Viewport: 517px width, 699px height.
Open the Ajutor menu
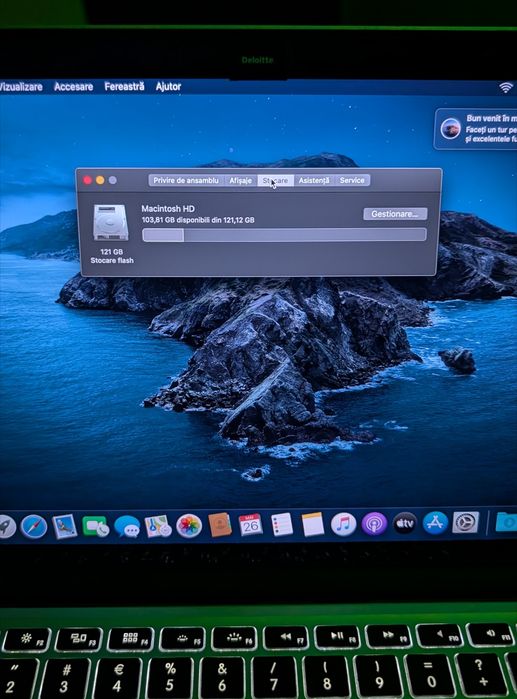[168, 86]
